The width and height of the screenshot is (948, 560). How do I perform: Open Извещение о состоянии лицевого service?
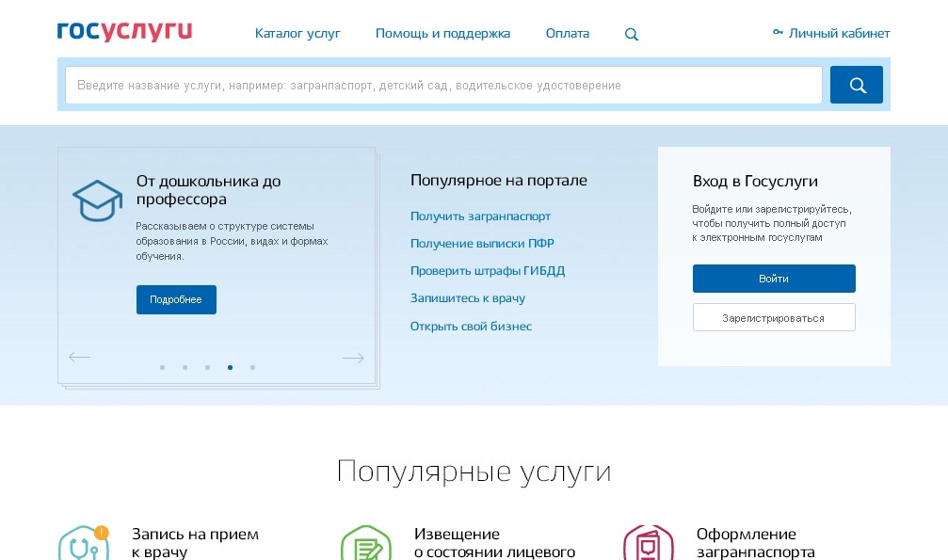click(x=494, y=543)
